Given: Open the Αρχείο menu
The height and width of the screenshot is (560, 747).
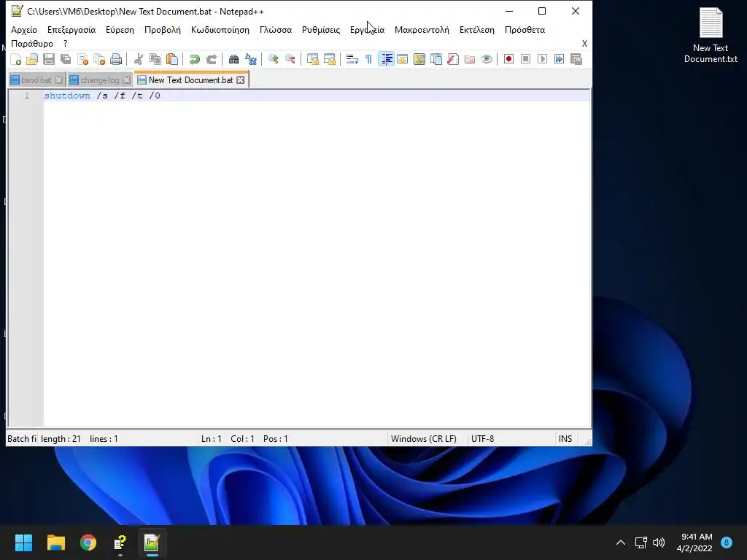Looking at the screenshot, I should (x=24, y=29).
